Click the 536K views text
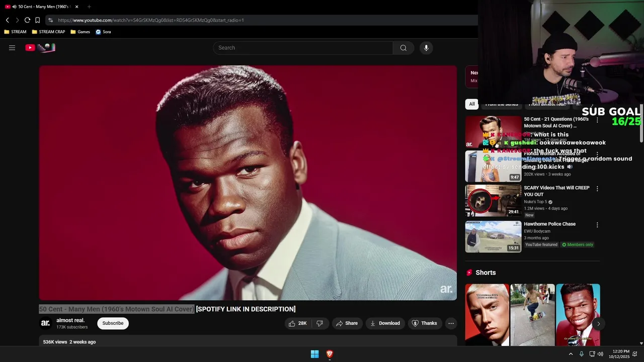Screen dimensions: 644x362 coord(55,342)
